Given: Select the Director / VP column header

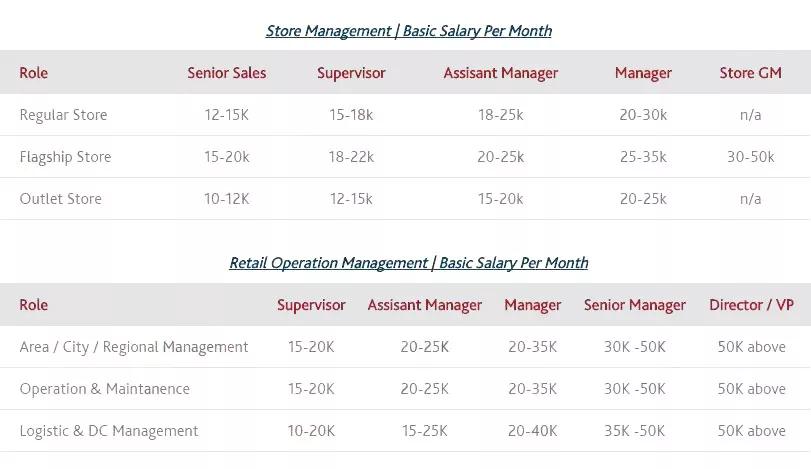Looking at the screenshot, I should [751, 305].
